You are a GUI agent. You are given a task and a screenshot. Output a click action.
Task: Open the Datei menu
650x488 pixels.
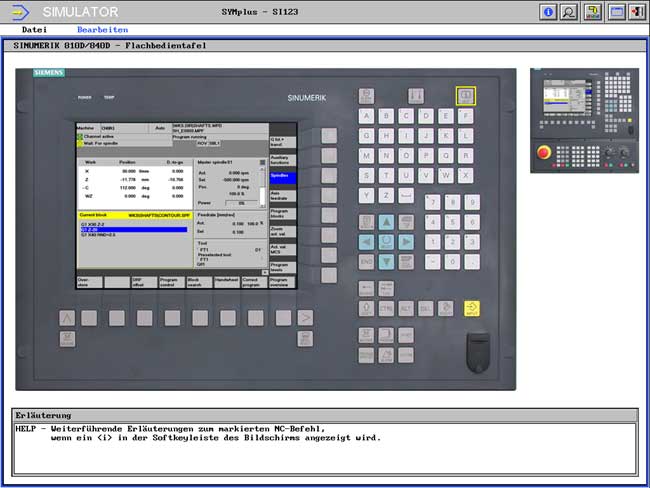tap(34, 30)
